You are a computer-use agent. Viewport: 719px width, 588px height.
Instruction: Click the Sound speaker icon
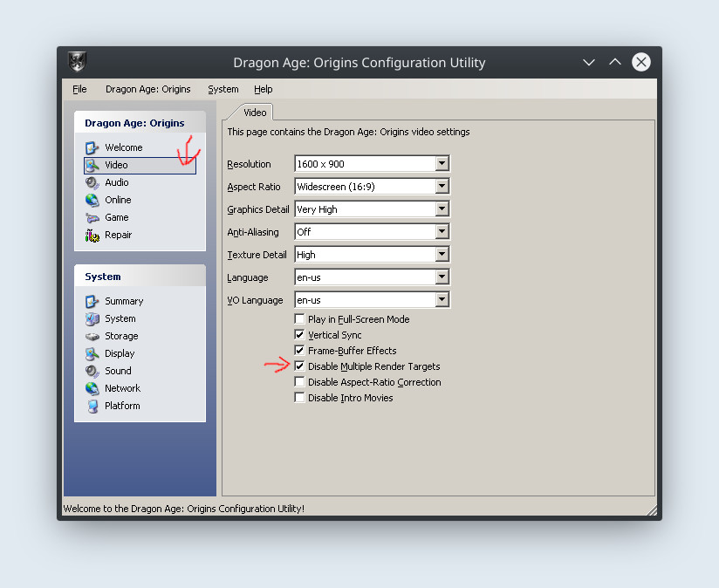click(x=92, y=371)
